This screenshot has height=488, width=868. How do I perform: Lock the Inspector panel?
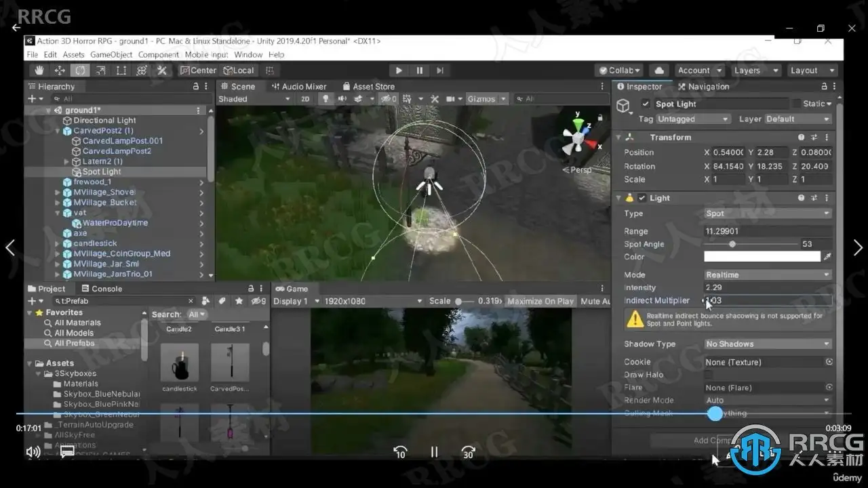coord(824,87)
